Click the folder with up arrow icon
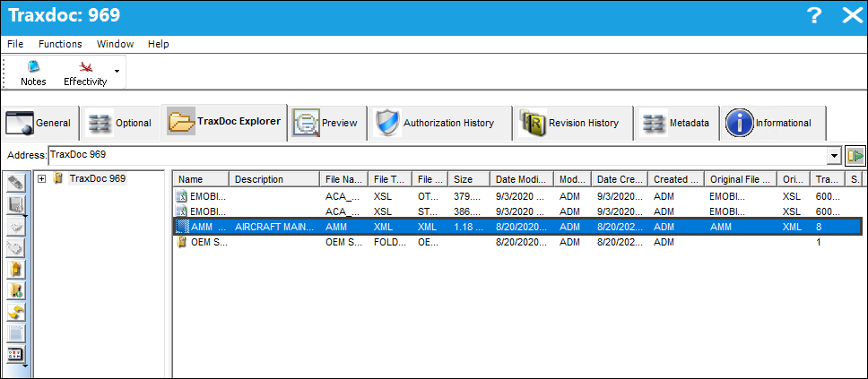Viewport: 868px width, 379px height. [15, 270]
